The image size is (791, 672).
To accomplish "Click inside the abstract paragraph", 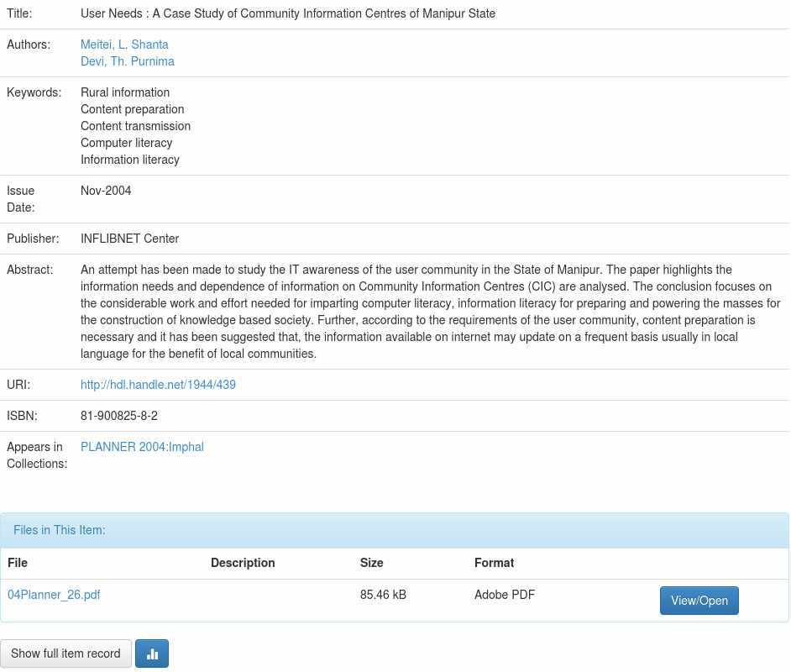I will (430, 312).
